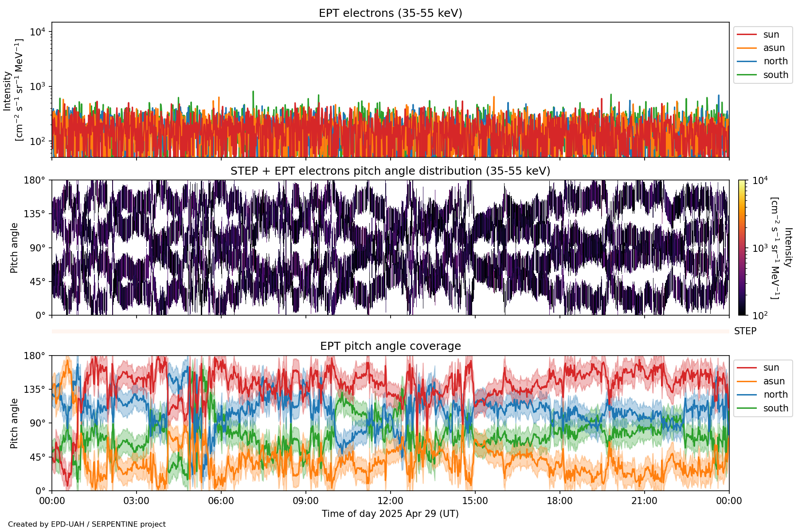This screenshot has height=532, width=798.
Task: Select asun entry in the top electrons legend
Action: coord(774,48)
